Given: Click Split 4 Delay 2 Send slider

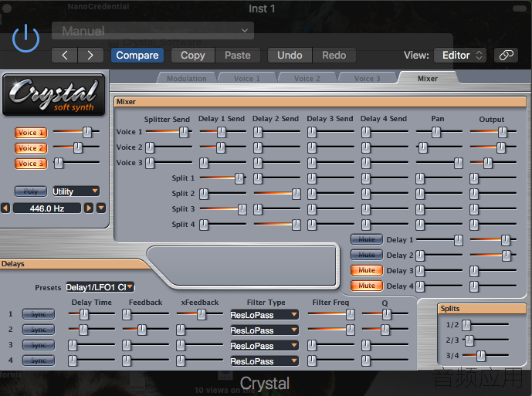Looking at the screenshot, I should 277,225.
